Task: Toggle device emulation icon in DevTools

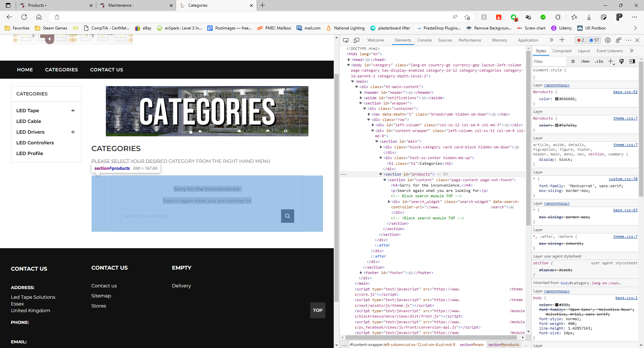Action: coord(357,40)
